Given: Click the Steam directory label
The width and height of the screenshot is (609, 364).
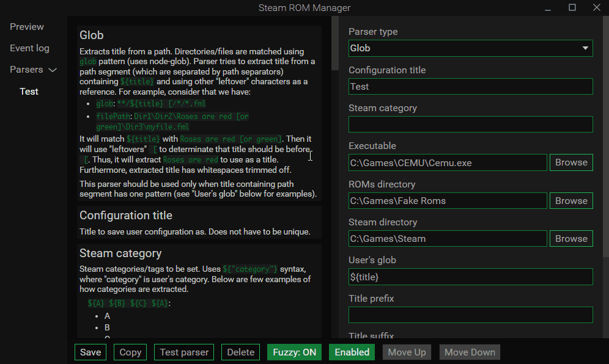Looking at the screenshot, I should [x=383, y=222].
